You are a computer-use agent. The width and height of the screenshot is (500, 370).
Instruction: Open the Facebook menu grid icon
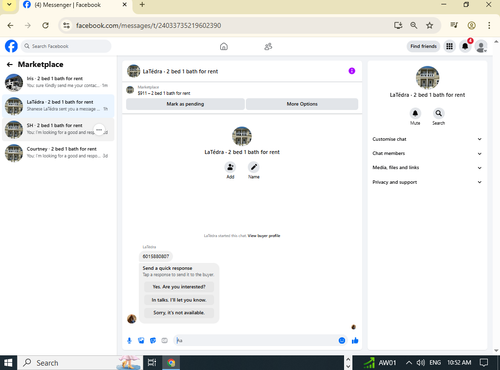click(x=449, y=46)
